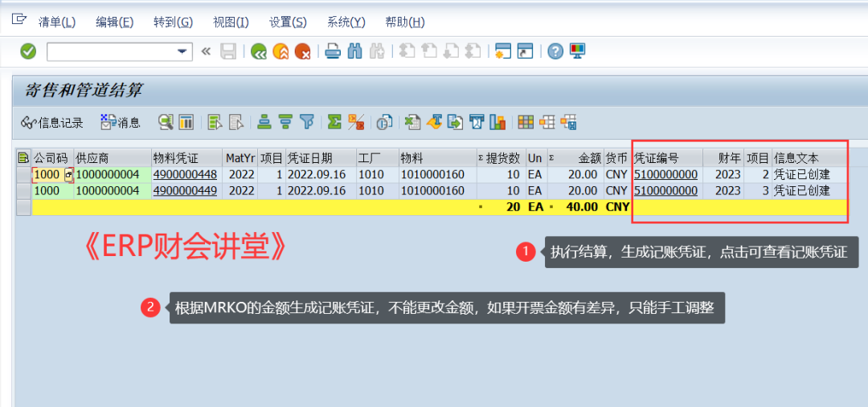
Task: Click the green Enter checkmark icon
Action: pos(28,51)
